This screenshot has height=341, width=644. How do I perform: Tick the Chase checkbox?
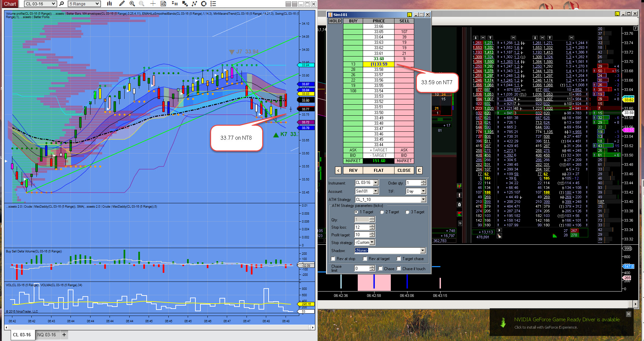[x=380, y=268]
